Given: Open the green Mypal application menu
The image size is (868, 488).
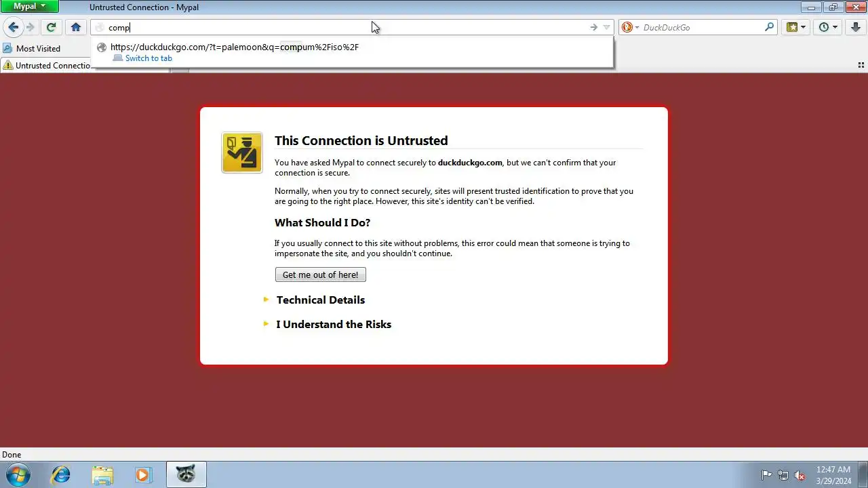Looking at the screenshot, I should click(29, 6).
